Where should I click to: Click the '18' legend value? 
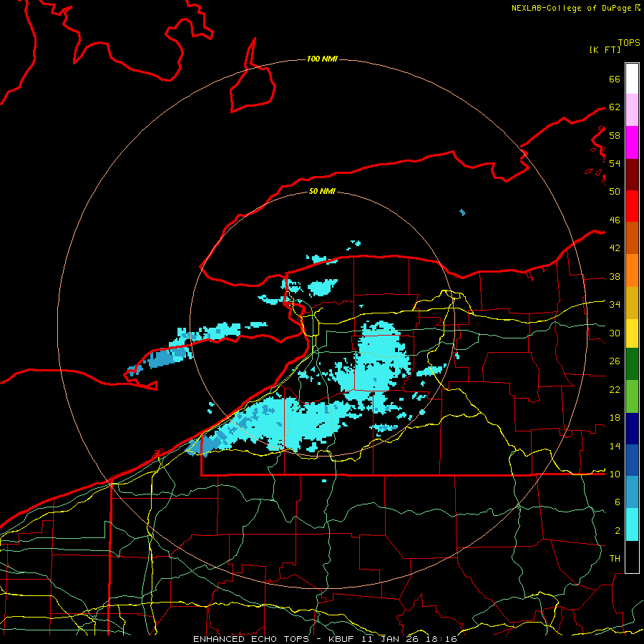615,418
